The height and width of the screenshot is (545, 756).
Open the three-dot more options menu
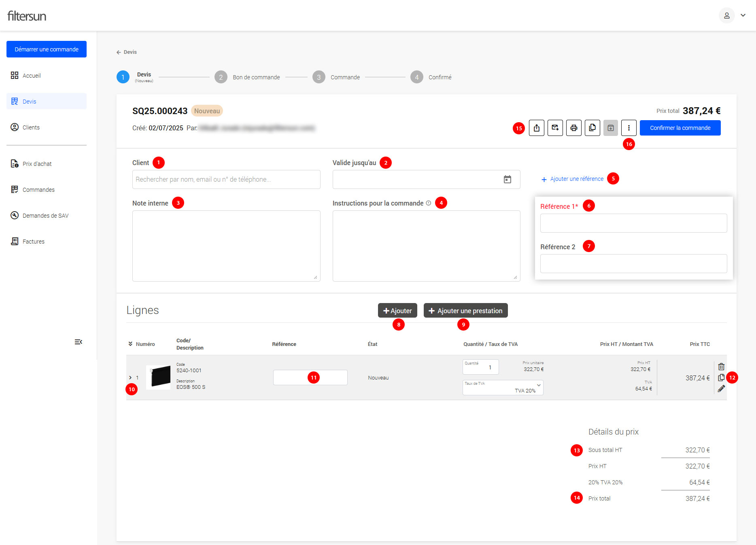tap(629, 128)
